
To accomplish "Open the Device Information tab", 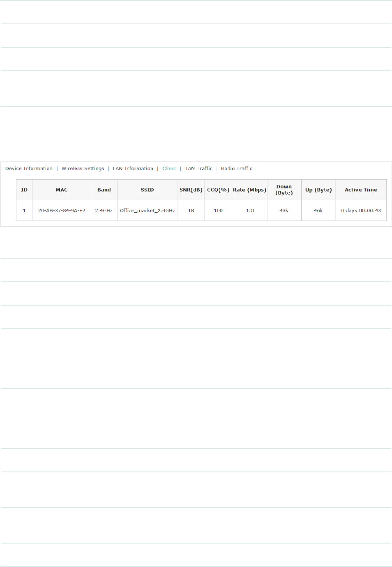I will pos(29,168).
